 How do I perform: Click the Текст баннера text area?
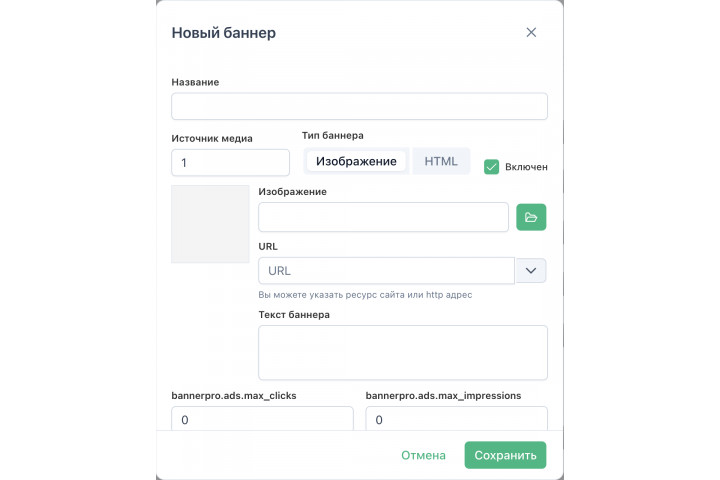pyautogui.click(x=403, y=353)
